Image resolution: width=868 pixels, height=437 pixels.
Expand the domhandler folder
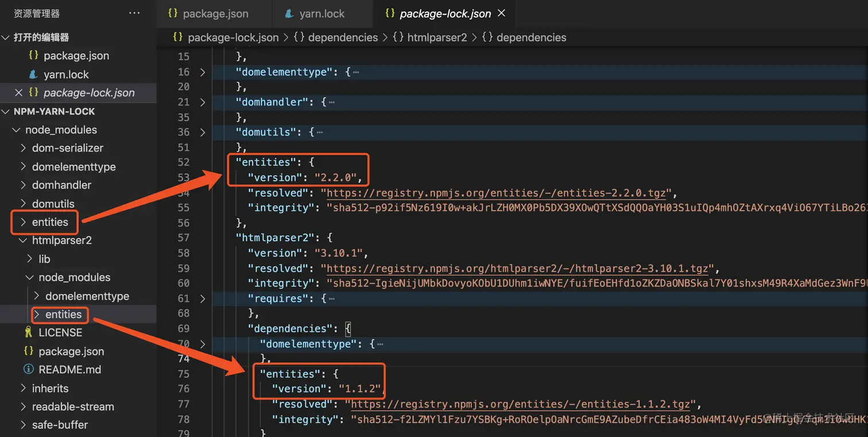pos(23,185)
